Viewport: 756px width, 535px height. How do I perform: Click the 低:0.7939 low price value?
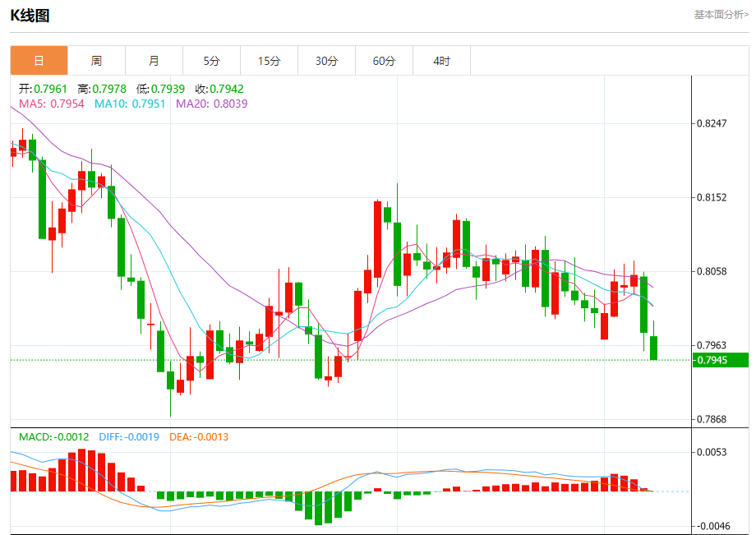click(x=160, y=89)
